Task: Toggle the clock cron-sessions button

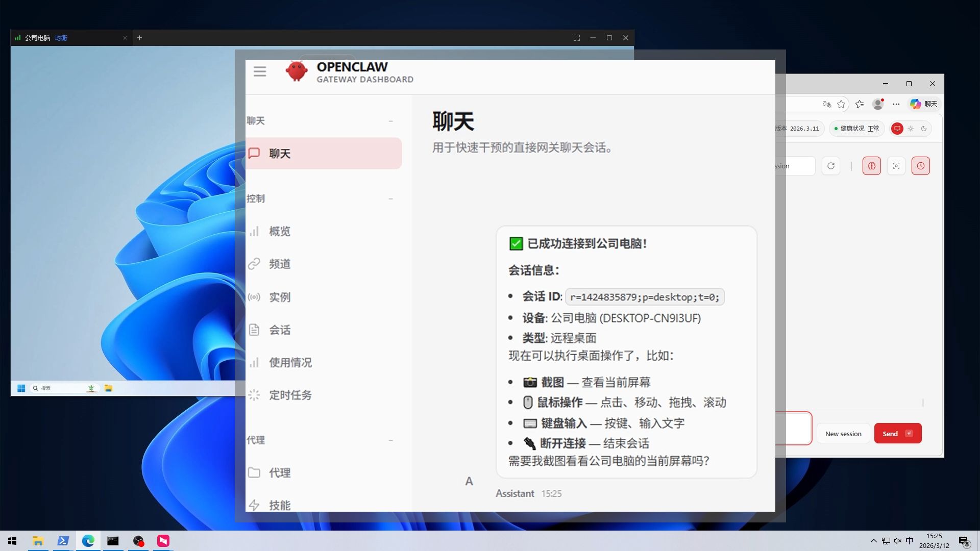Action: [920, 166]
